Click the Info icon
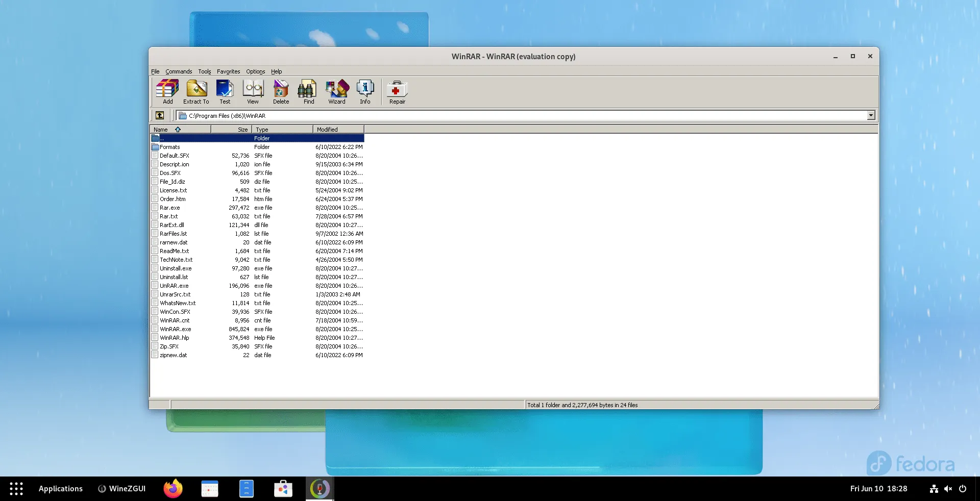 pos(365,92)
